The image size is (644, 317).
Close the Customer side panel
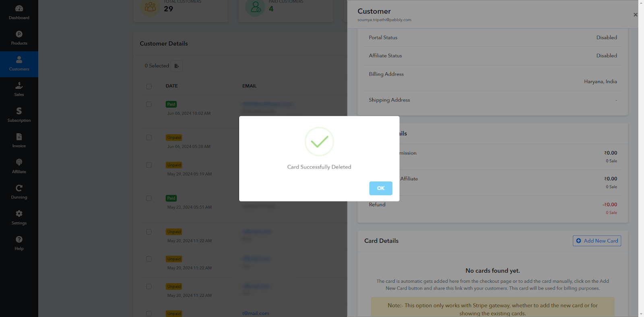coord(635,15)
